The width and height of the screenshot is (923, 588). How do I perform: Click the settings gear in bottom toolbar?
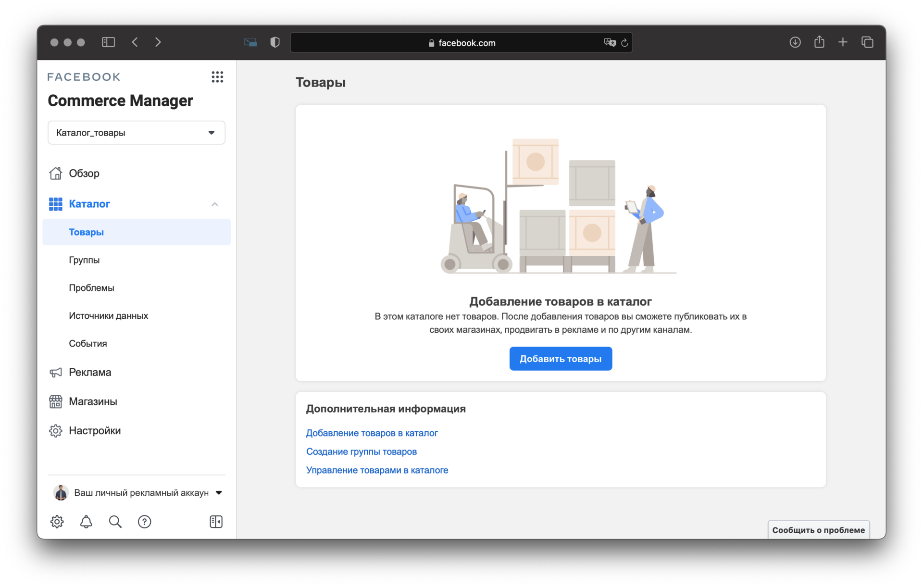tap(57, 522)
